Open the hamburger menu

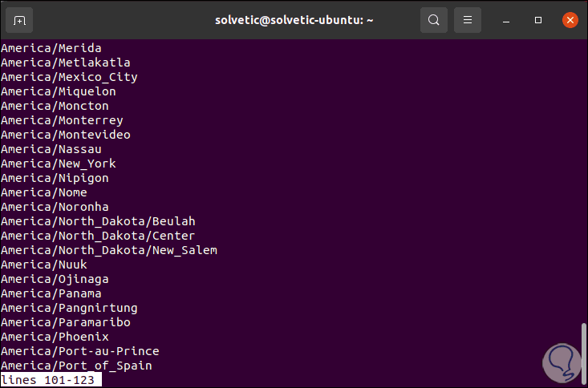coord(468,19)
